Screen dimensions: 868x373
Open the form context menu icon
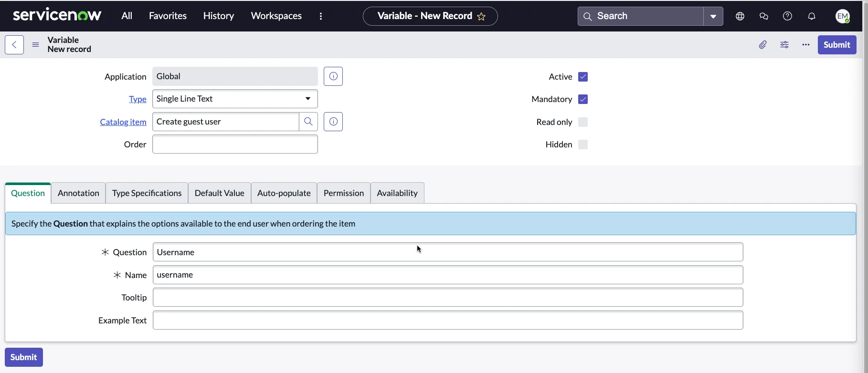[35, 45]
